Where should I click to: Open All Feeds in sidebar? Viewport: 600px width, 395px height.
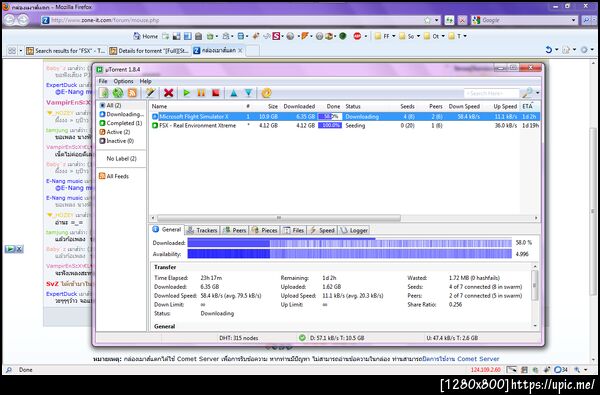pos(114,176)
